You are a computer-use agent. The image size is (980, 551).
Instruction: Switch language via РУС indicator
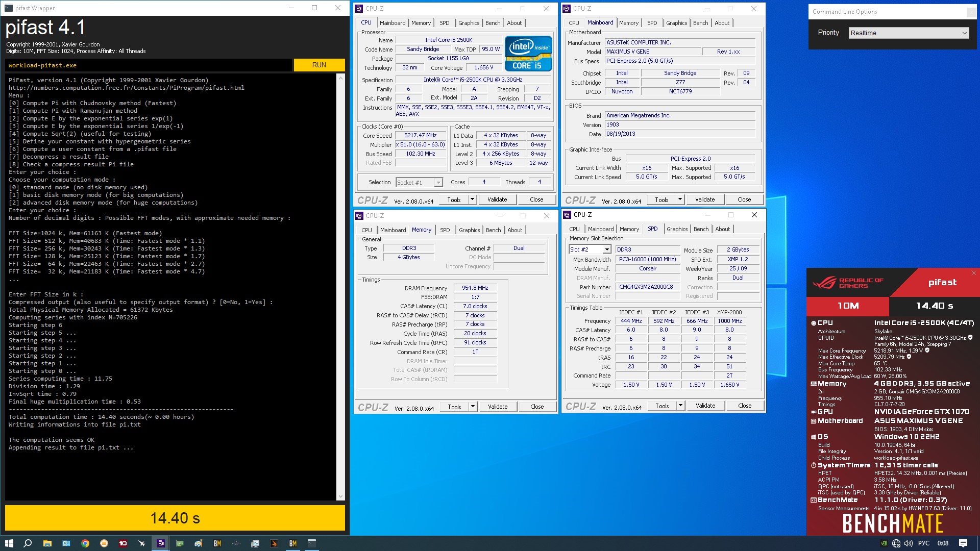(924, 543)
